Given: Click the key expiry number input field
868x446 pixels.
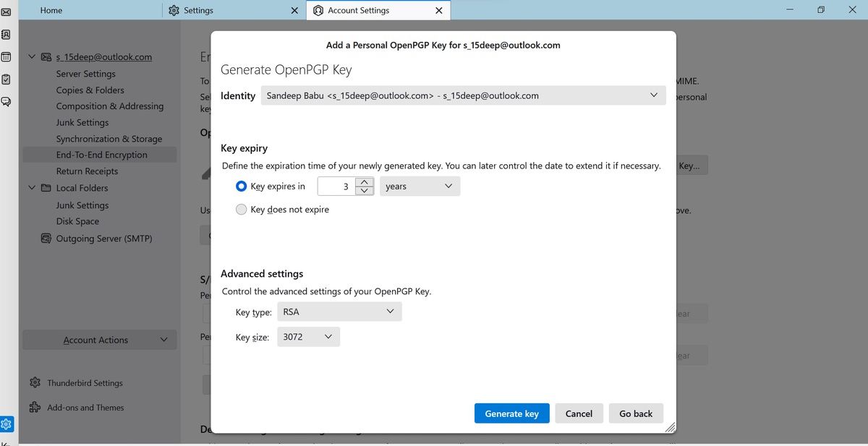Looking at the screenshot, I should click(336, 186).
